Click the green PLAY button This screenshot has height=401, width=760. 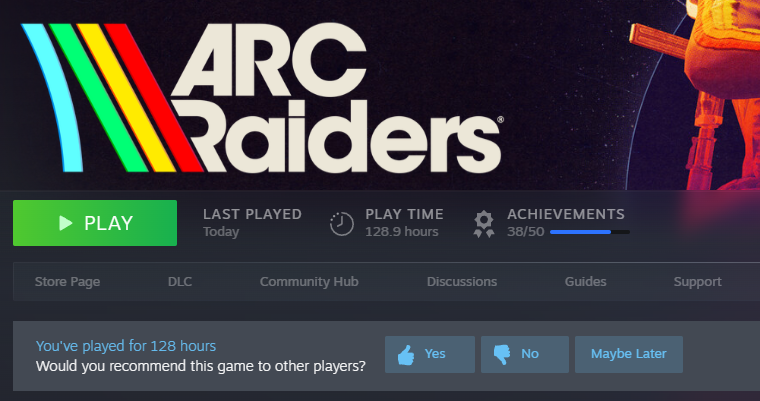pos(95,223)
